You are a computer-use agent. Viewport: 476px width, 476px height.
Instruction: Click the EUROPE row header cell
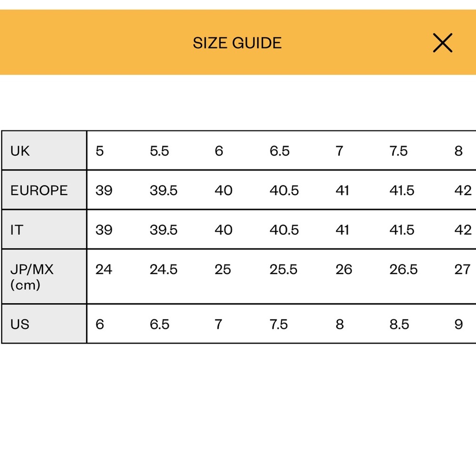tap(44, 190)
